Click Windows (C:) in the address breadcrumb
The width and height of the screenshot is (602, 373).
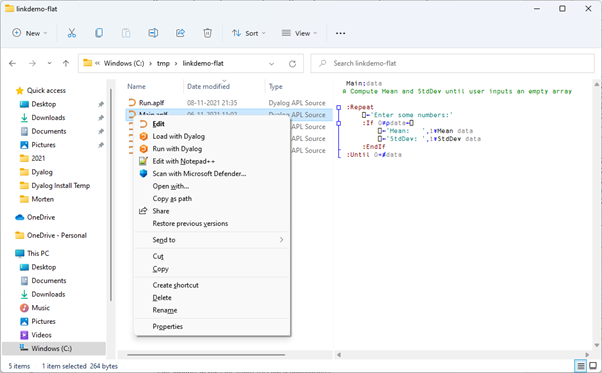pyautogui.click(x=124, y=63)
